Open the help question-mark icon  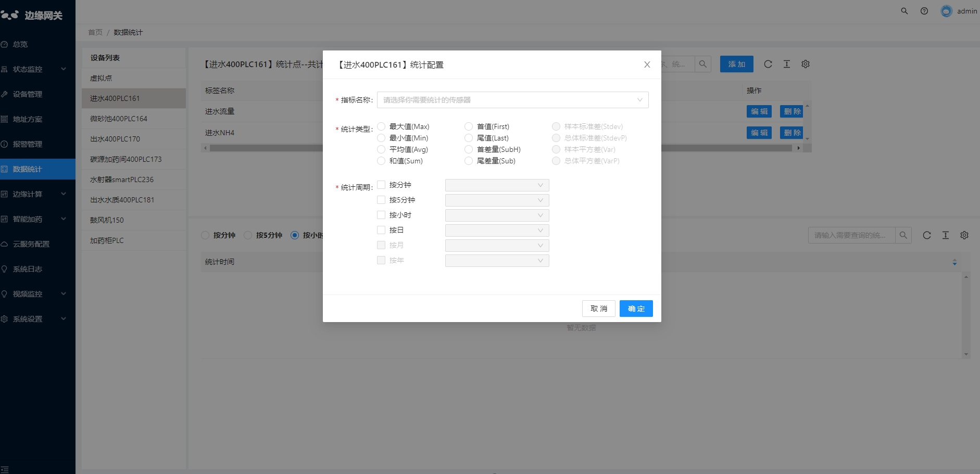click(x=924, y=11)
